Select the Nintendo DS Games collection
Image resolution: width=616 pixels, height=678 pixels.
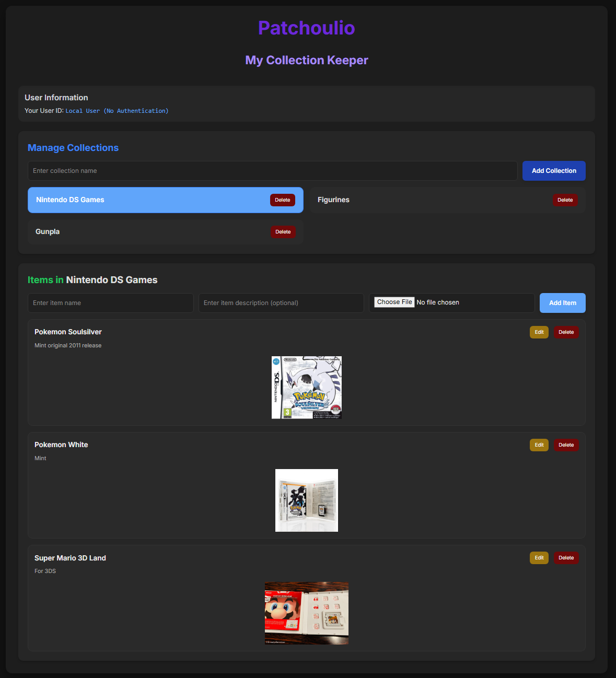point(166,200)
